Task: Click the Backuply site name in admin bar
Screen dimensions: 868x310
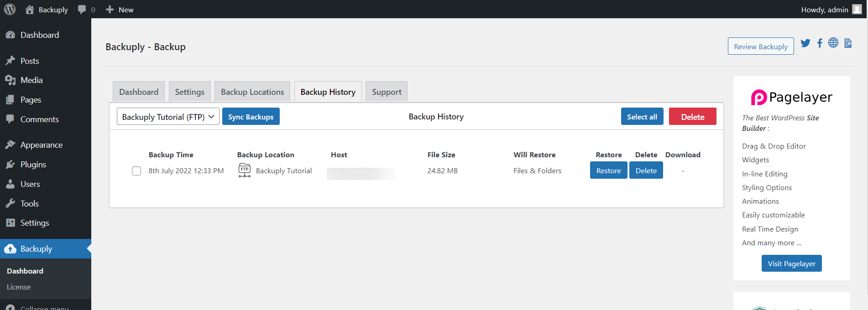Action: [x=53, y=10]
